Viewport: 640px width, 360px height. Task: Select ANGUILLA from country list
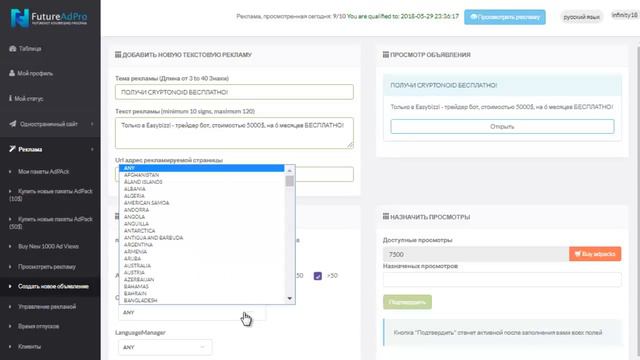pos(202,224)
